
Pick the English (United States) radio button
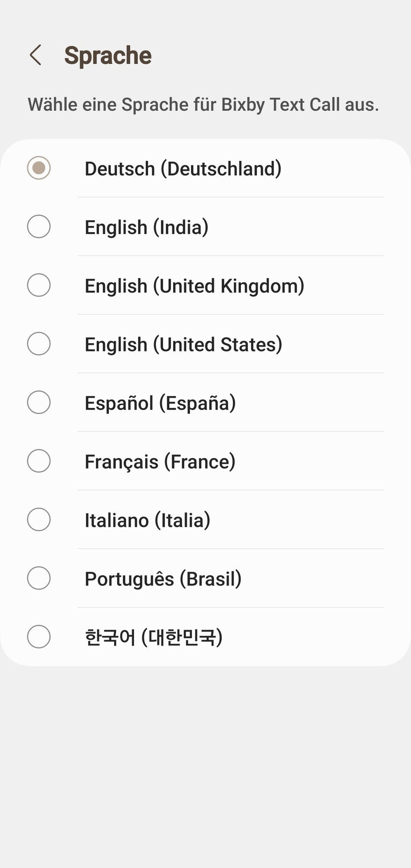pos(39,344)
